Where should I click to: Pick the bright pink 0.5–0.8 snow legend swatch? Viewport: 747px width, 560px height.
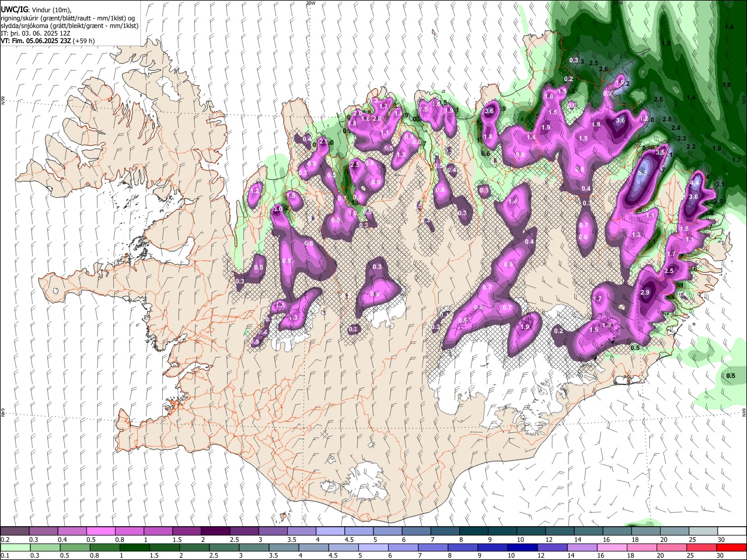(100, 531)
